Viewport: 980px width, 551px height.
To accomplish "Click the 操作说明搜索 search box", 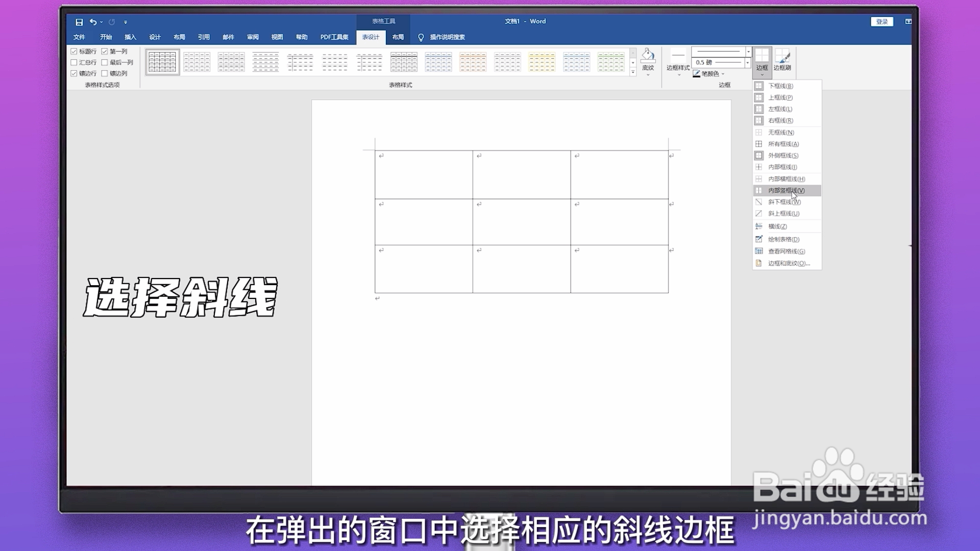I will pyautogui.click(x=447, y=37).
